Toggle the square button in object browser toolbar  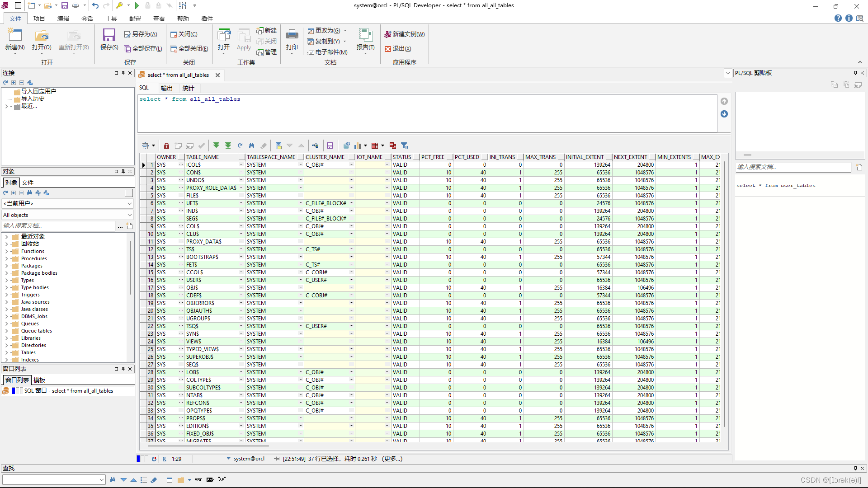[129, 193]
